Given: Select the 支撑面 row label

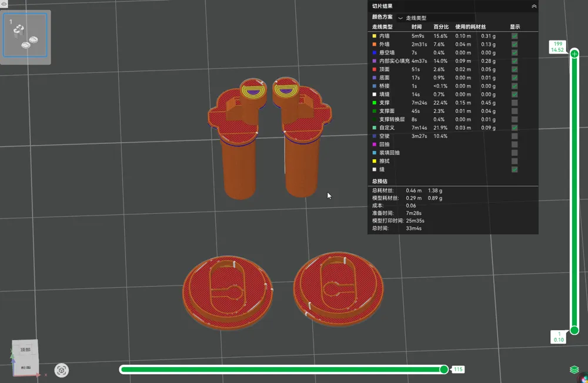Looking at the screenshot, I should [387, 111].
